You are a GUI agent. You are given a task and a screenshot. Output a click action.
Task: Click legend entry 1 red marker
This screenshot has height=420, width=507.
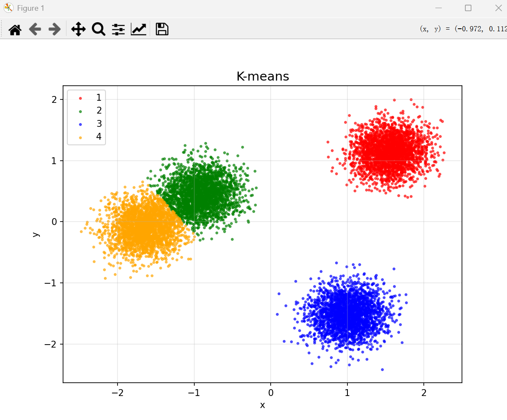(81, 98)
